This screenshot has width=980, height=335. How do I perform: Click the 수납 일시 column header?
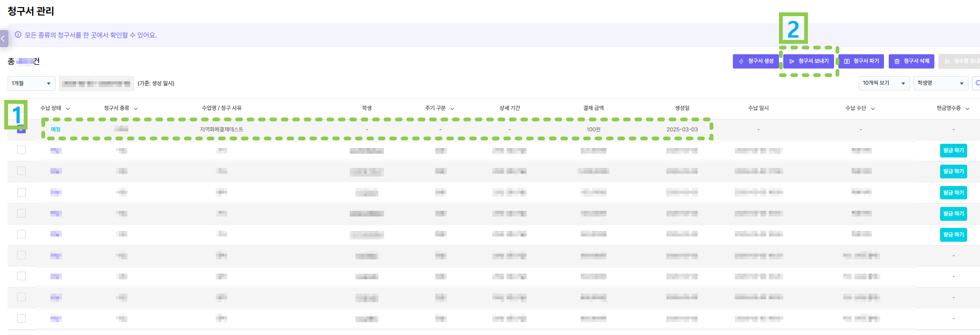click(758, 108)
